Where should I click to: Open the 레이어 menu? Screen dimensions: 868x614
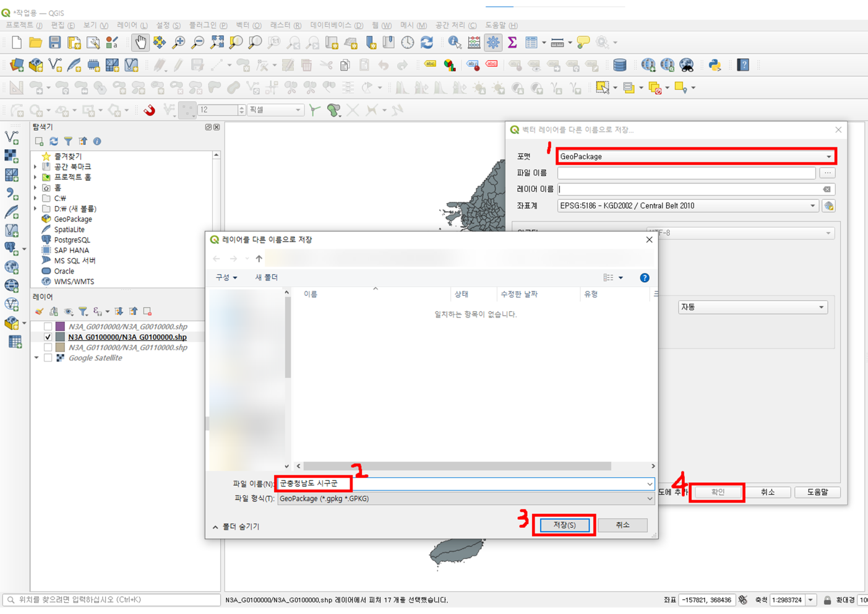click(132, 25)
